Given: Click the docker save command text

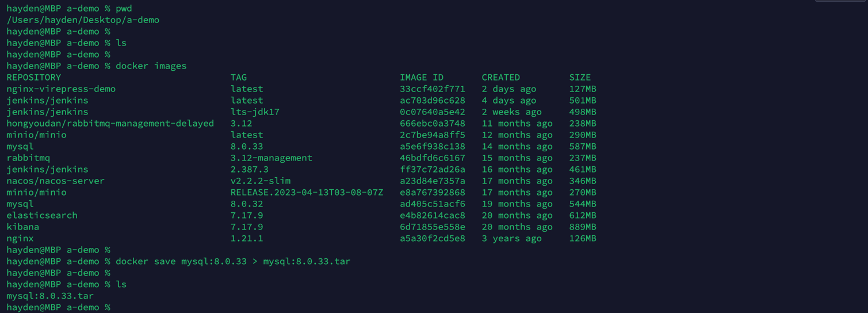Looking at the screenshot, I should [x=233, y=261].
